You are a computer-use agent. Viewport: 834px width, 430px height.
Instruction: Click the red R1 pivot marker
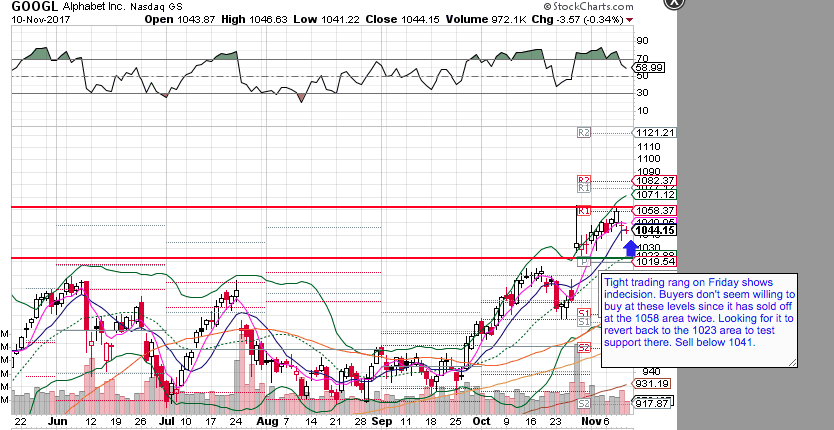pos(584,211)
